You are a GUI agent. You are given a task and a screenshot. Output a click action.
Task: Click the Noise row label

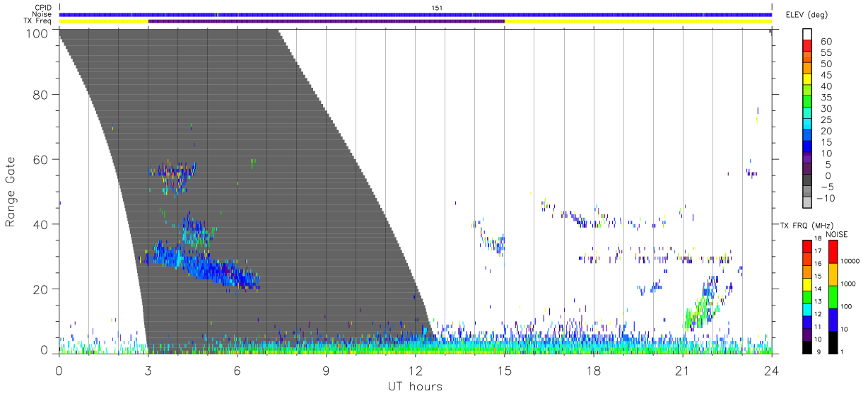coord(43,14)
